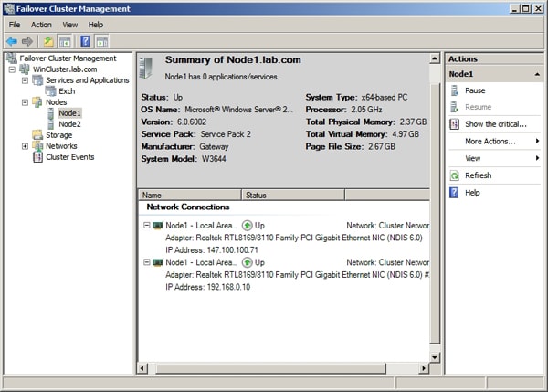Open the Help menu in menu bar
Viewport: 548px width, 392px height.
[95, 25]
